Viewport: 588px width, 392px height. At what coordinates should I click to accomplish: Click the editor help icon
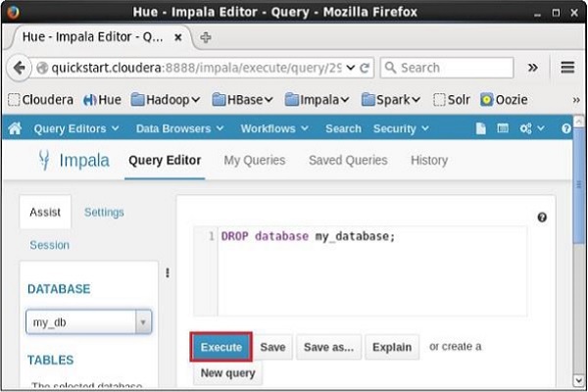542,218
